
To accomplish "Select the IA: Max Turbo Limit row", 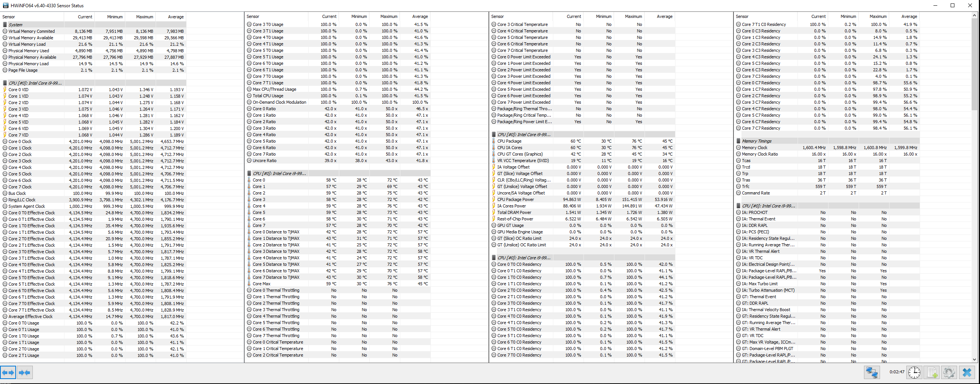I will point(827,284).
